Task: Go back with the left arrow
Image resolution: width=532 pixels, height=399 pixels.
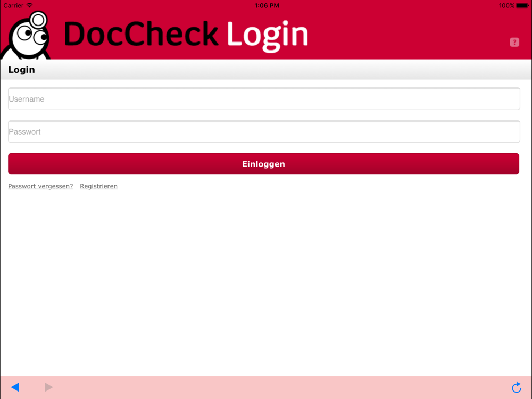Action: 15,387
